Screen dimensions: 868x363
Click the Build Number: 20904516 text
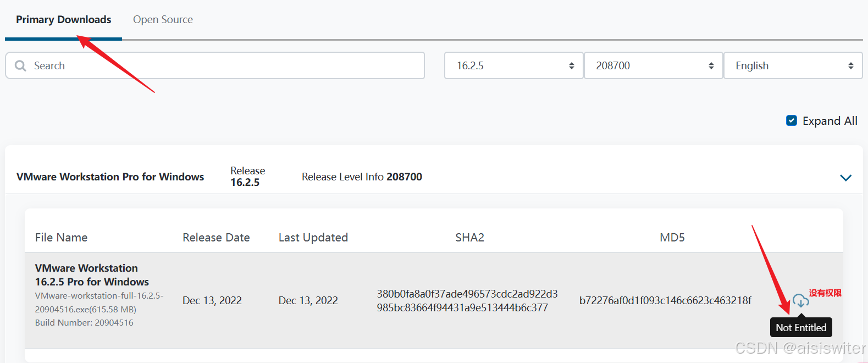tap(84, 323)
